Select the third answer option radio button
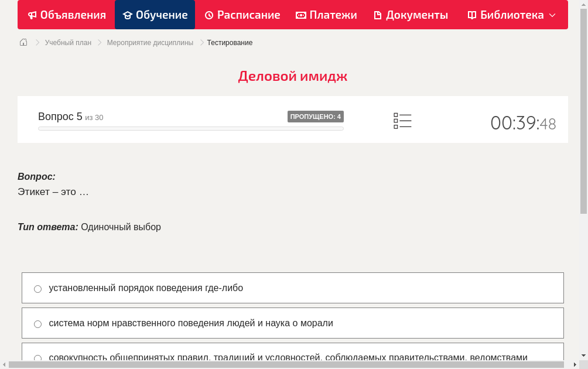This screenshot has height=369, width=588. click(37, 358)
